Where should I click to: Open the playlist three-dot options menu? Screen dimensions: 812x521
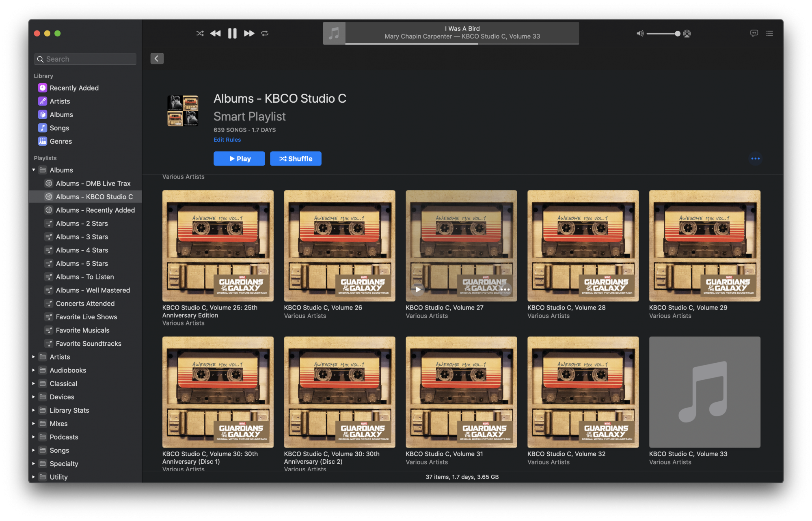755,159
